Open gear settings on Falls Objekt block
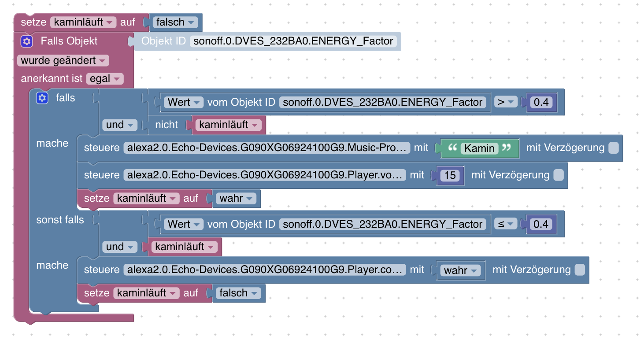This screenshot has width=644, height=340. (27, 41)
